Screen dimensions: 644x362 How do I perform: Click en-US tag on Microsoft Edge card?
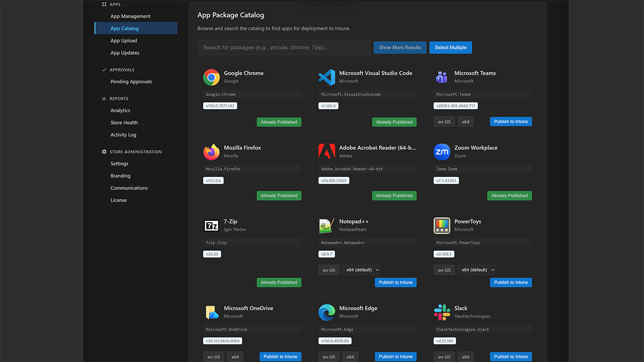coord(329,356)
